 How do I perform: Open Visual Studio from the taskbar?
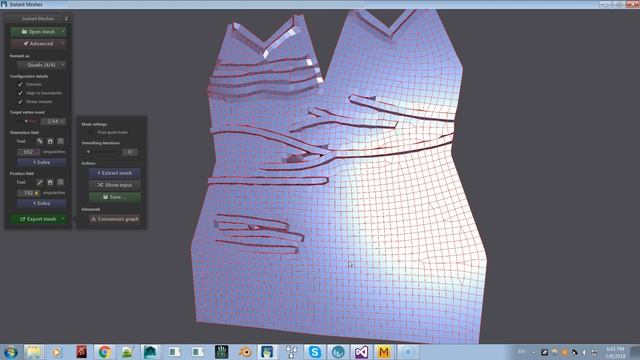pos(361,352)
